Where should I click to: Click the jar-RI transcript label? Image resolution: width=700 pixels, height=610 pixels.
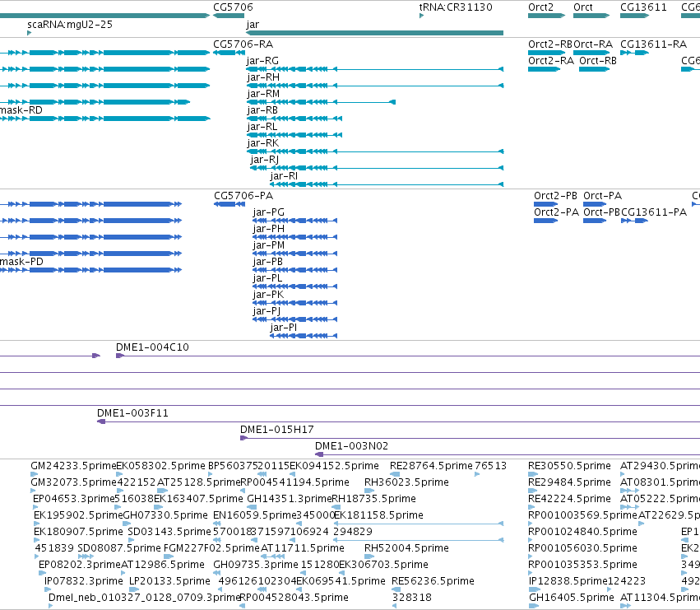(284, 176)
